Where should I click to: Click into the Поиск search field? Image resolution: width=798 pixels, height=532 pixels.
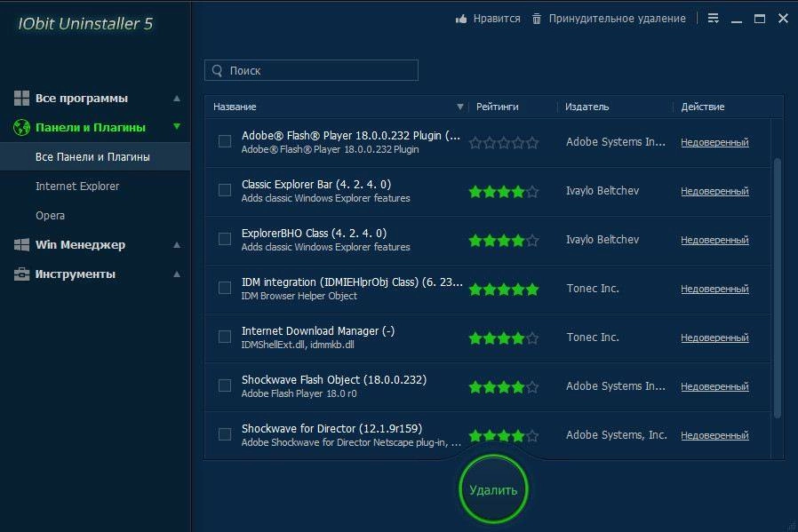point(311,70)
